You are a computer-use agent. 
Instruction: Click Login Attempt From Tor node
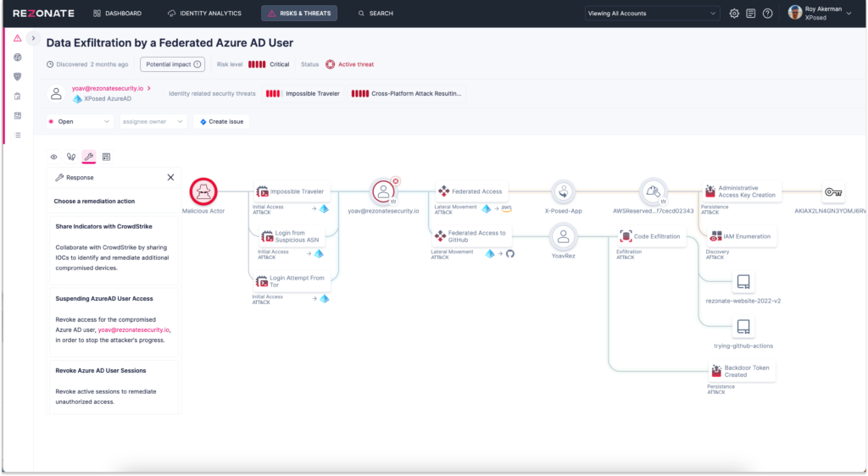pos(292,281)
